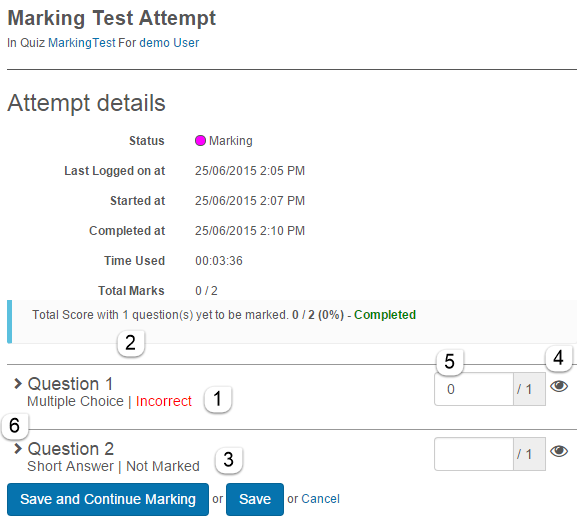Click callout marker number 2
Viewport: 577px width, 522px height.
tap(131, 343)
